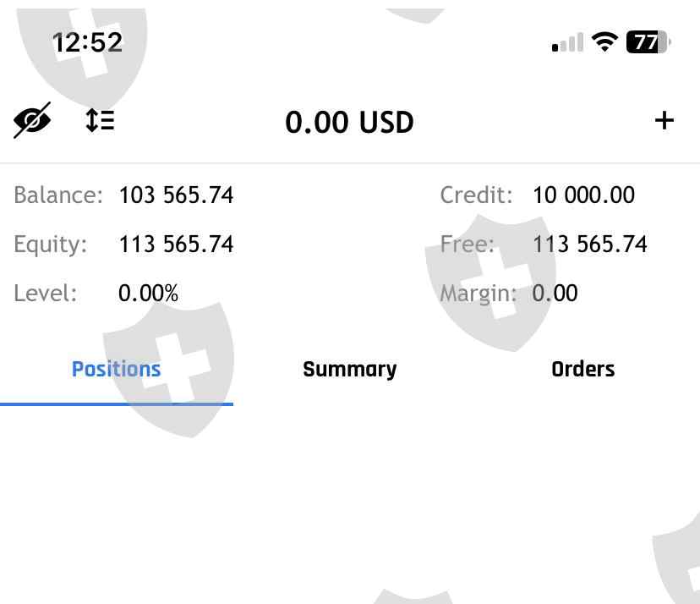Tap the 0.00 USD profit title
The width and height of the screenshot is (700, 604).
point(349,123)
